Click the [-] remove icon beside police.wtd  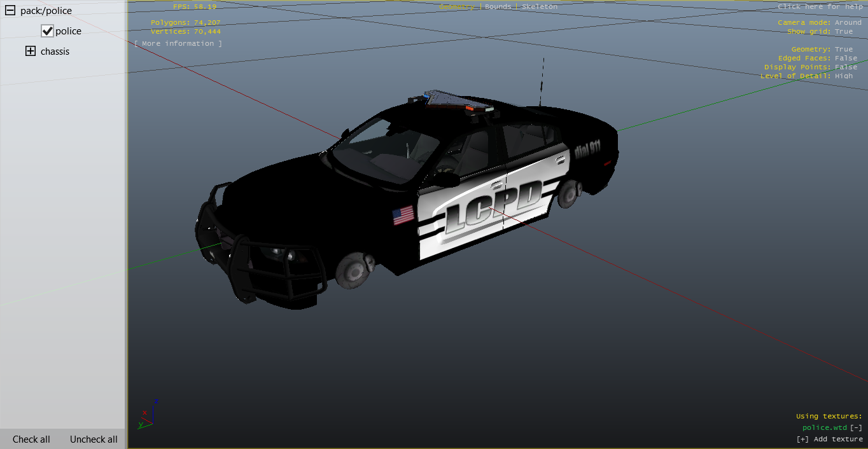[856, 428]
